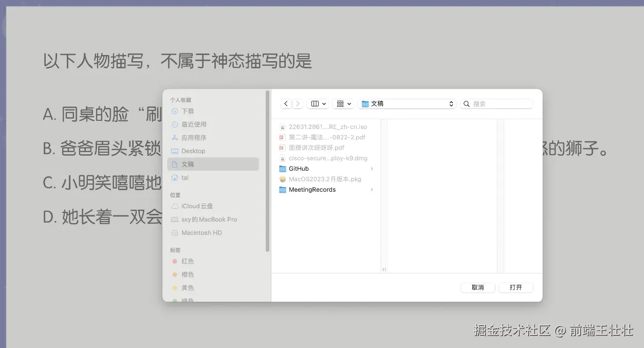Select Macintosh HD in the sidebar

tap(213, 233)
